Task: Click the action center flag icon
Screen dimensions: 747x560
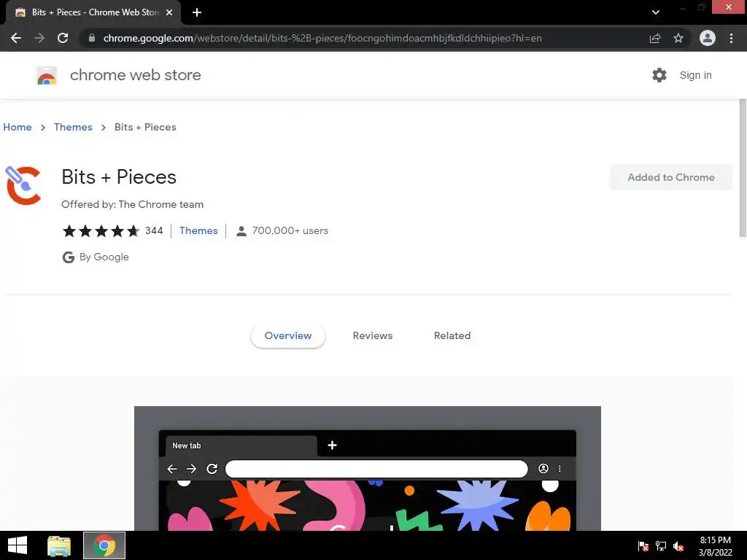Action: (x=643, y=546)
